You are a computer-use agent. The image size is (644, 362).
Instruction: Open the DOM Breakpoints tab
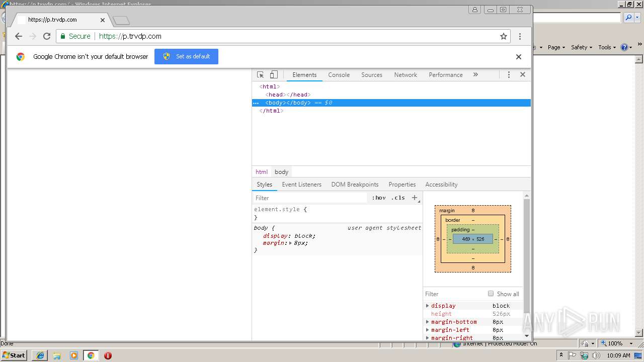tap(355, 185)
